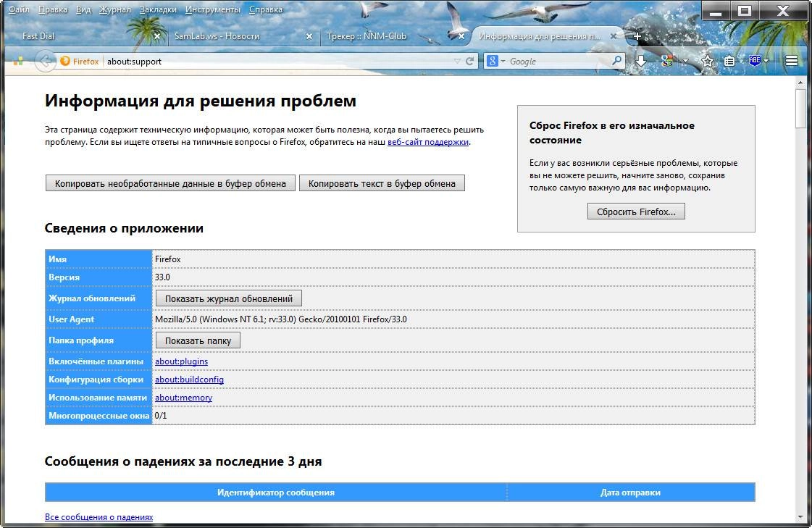Open the about:plugins link

(181, 361)
